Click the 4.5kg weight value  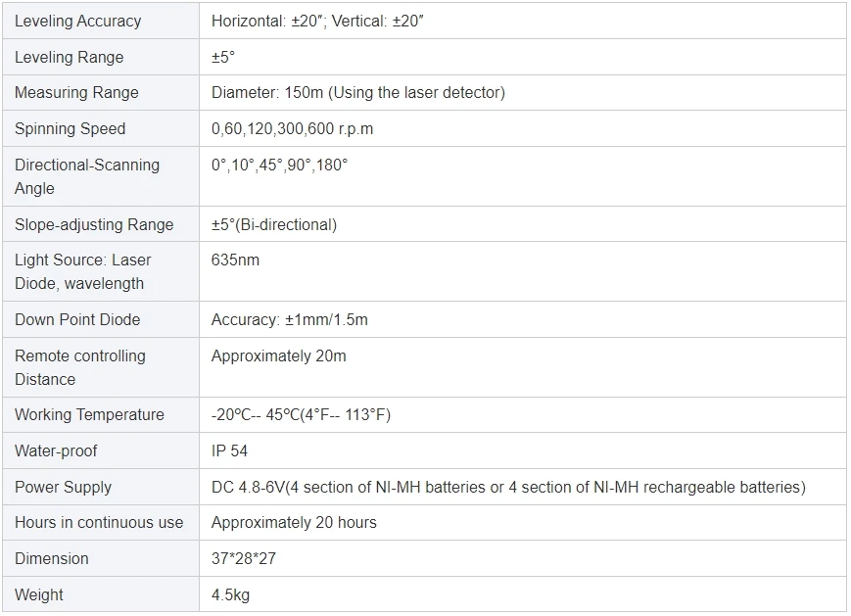tap(230, 594)
